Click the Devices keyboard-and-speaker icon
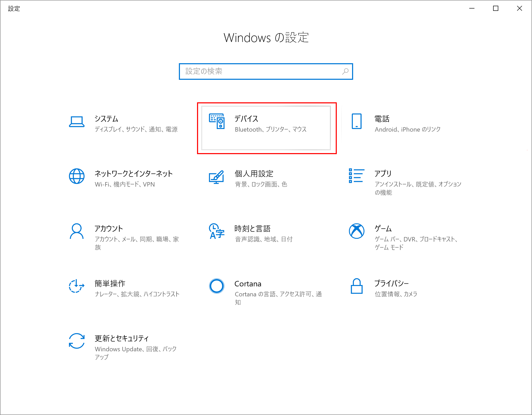Image resolution: width=532 pixels, height=415 pixels. pyautogui.click(x=217, y=121)
